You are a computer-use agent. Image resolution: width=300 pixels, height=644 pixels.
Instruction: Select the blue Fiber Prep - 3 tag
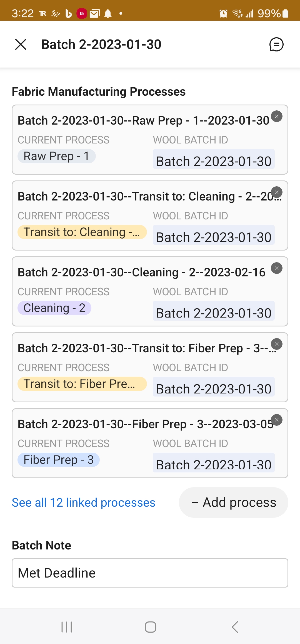pyautogui.click(x=58, y=460)
